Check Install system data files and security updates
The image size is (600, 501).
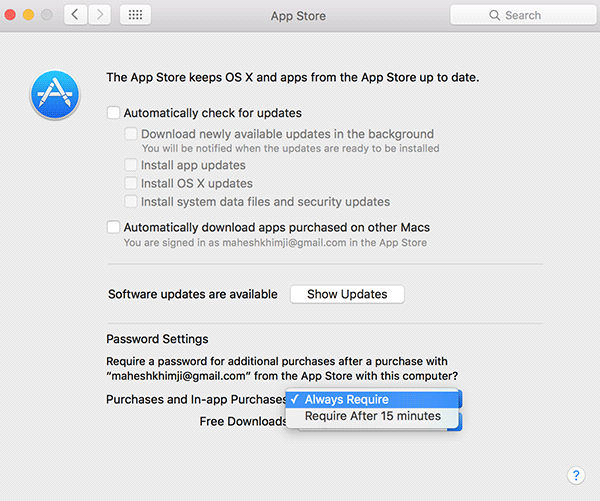coord(130,201)
